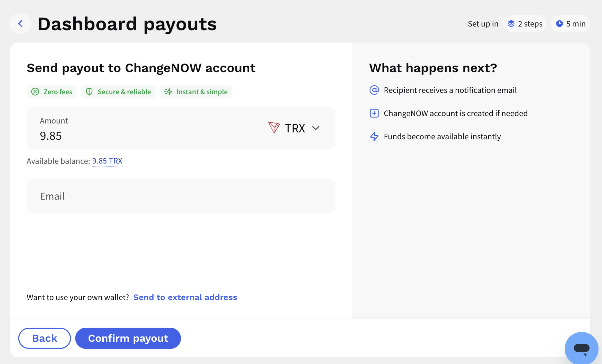Image resolution: width=602 pixels, height=364 pixels.
Task: Click the clock icon beside 5 min
Action: (x=559, y=24)
